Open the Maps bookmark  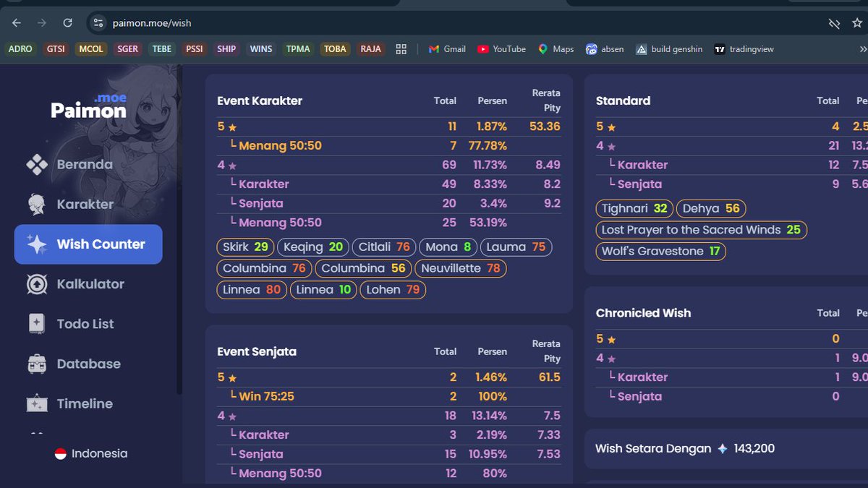(556, 49)
